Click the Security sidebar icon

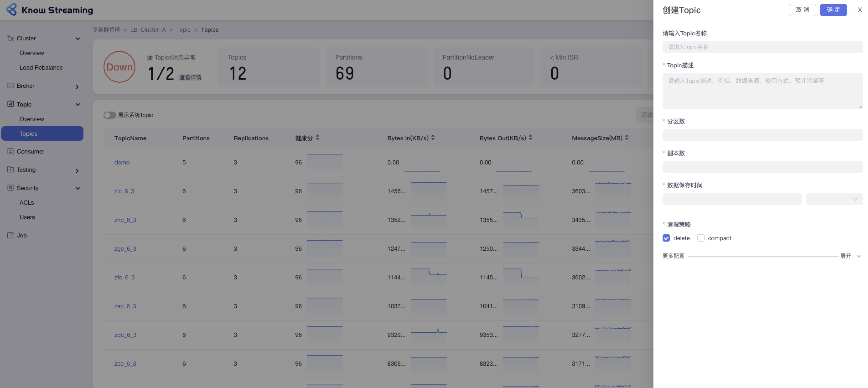click(x=10, y=188)
